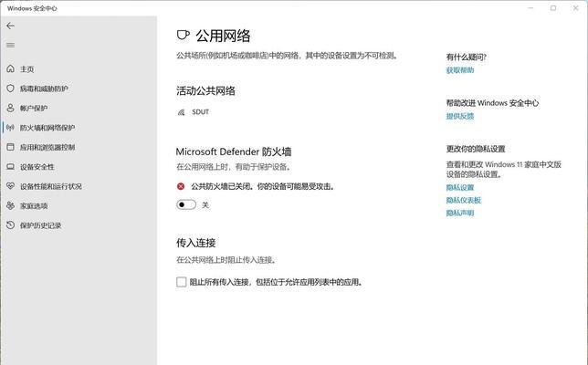Click the laptop icon for 设备安全性

pos(11,167)
